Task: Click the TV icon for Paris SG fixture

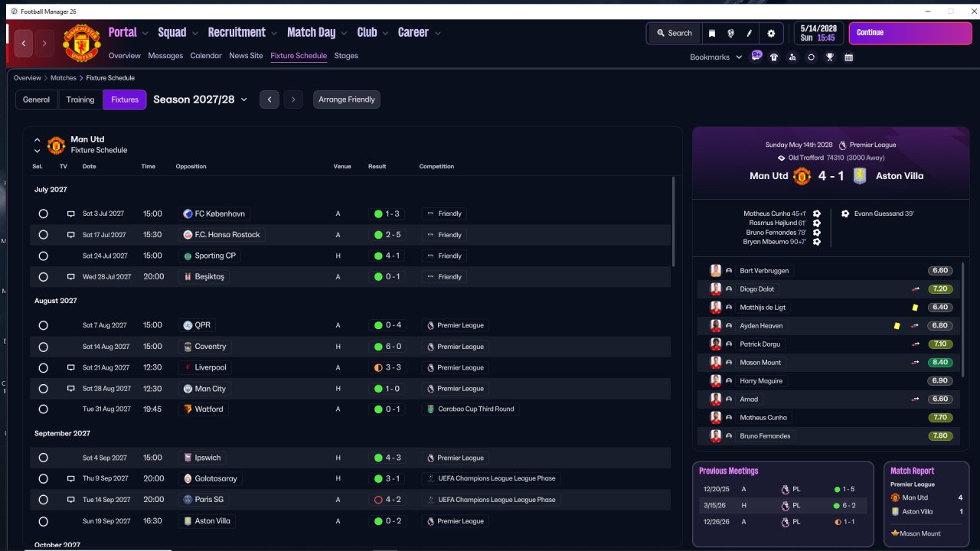Action: click(70, 500)
